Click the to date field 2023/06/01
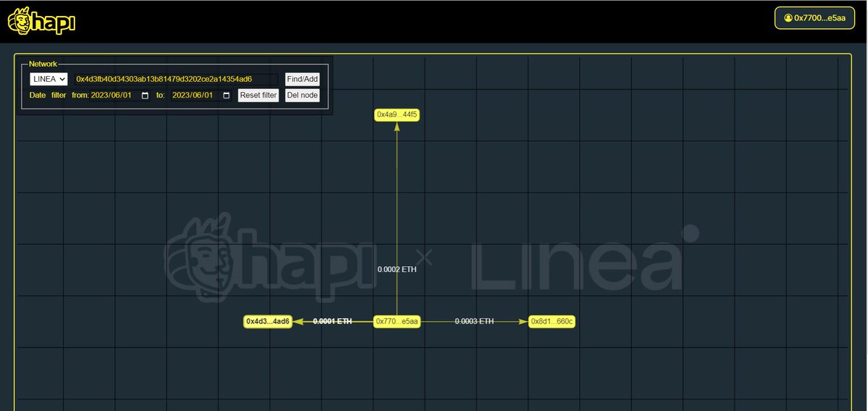868x411 pixels. point(201,96)
